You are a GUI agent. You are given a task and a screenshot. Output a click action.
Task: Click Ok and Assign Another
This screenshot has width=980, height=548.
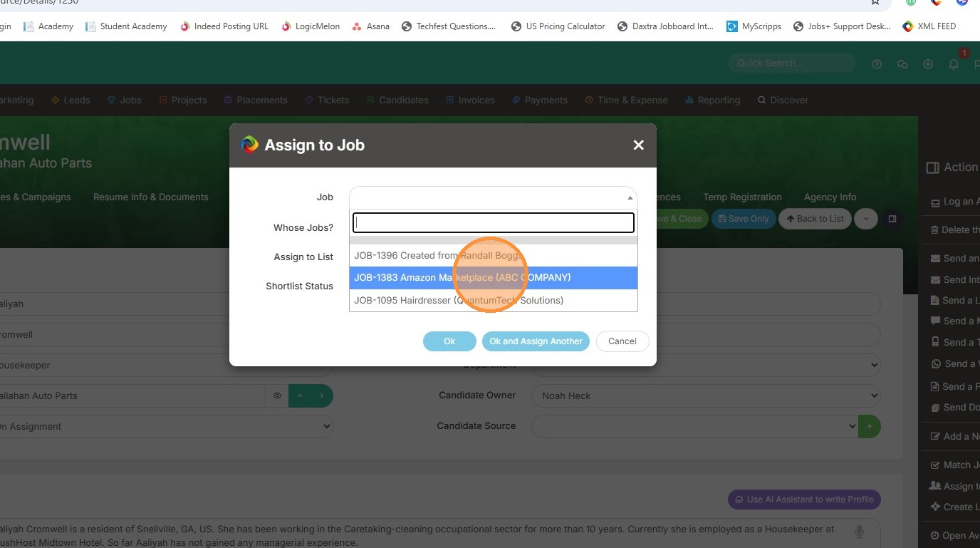(536, 341)
